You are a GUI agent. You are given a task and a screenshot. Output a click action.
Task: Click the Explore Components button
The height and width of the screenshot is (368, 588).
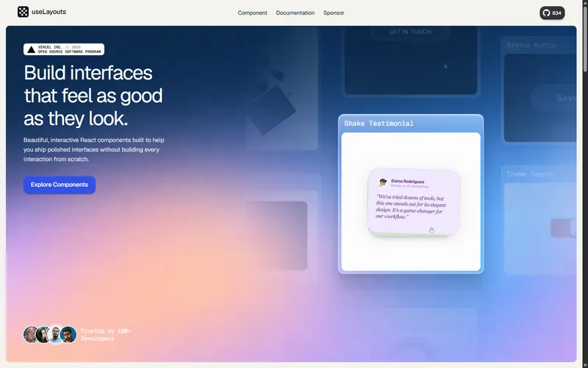pyautogui.click(x=60, y=185)
